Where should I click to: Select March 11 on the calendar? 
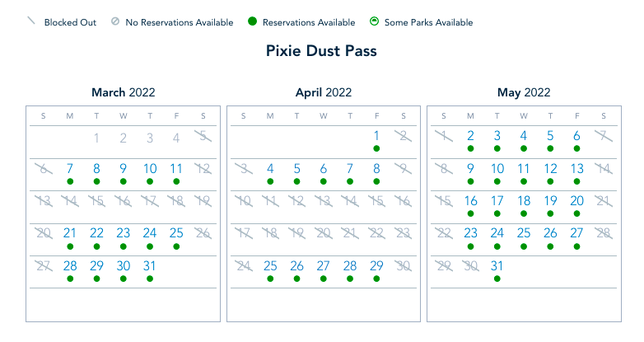click(176, 168)
